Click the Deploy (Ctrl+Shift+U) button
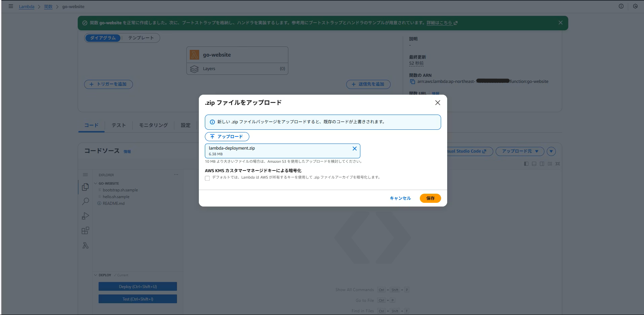644x315 pixels. (138, 286)
